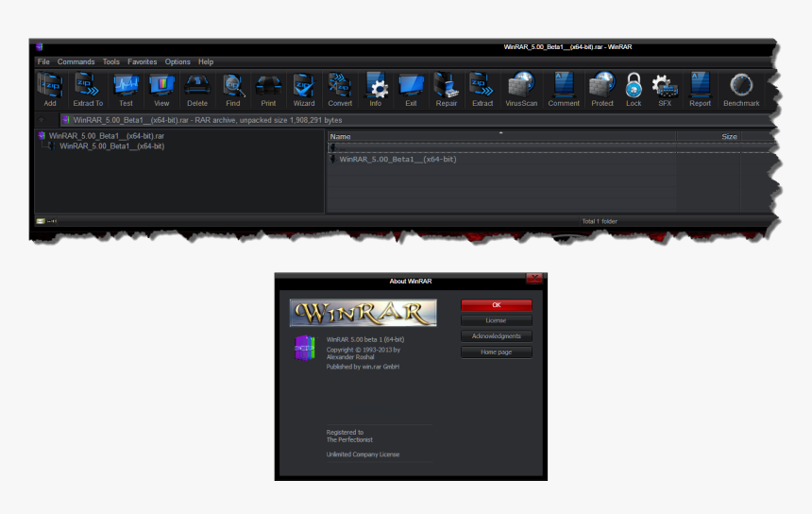Select WinRAR_5.00_Beta1__(x64-bit).rar in tree
Image resolution: width=812 pixels, height=514 pixels.
click(106, 136)
